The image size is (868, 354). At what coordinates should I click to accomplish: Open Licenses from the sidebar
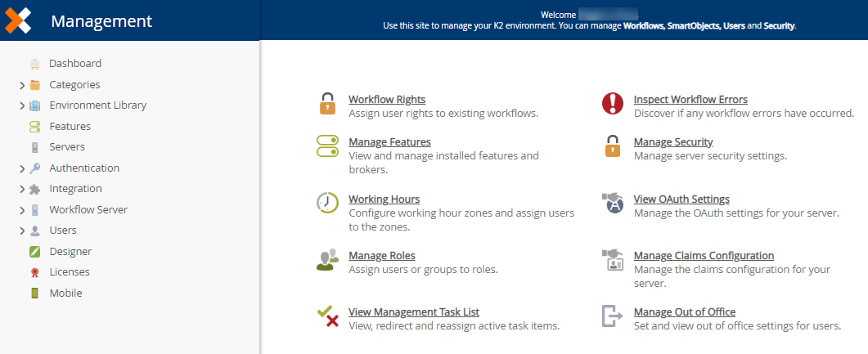(70, 272)
